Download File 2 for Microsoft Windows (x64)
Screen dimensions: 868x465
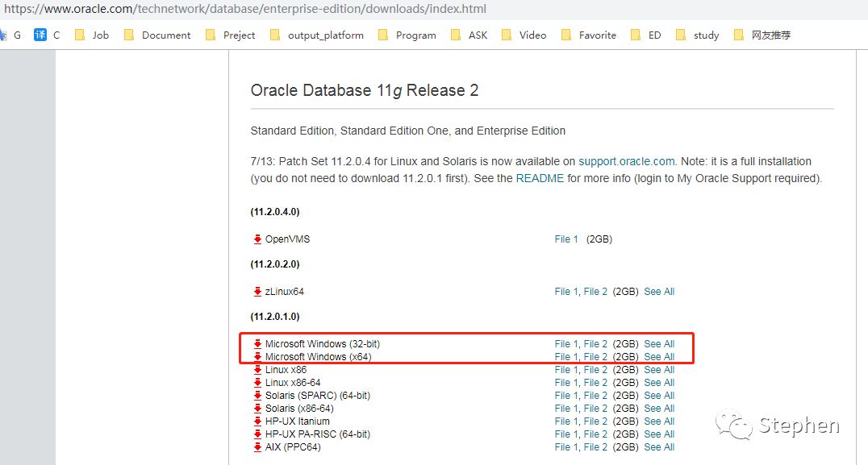pyautogui.click(x=595, y=357)
